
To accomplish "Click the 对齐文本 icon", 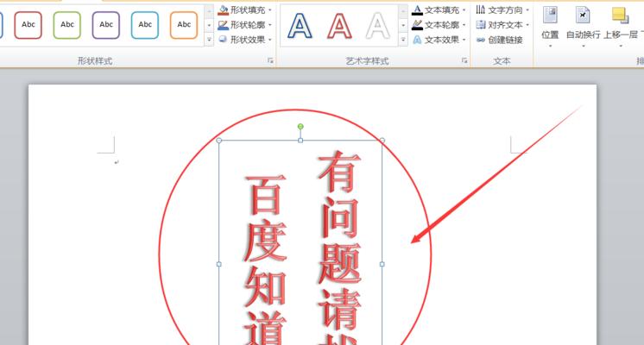I will [481, 25].
